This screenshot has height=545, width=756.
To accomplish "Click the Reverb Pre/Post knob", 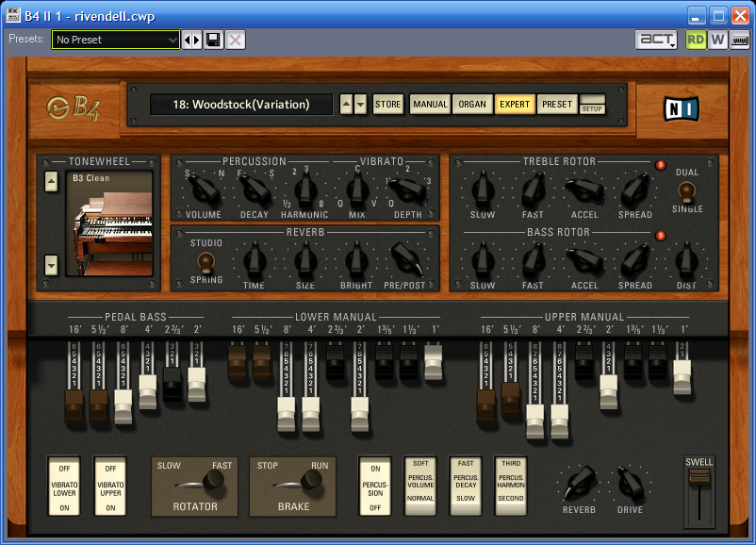I will (407, 259).
